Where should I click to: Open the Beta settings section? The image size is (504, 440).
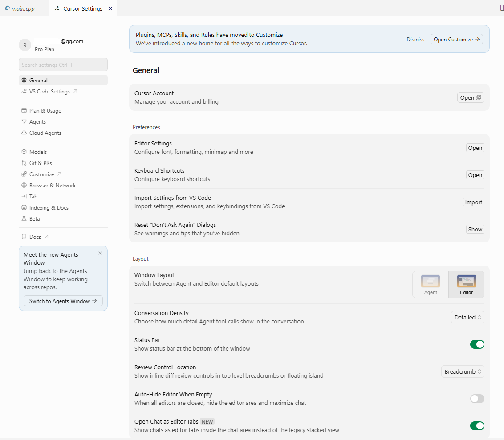point(63,219)
